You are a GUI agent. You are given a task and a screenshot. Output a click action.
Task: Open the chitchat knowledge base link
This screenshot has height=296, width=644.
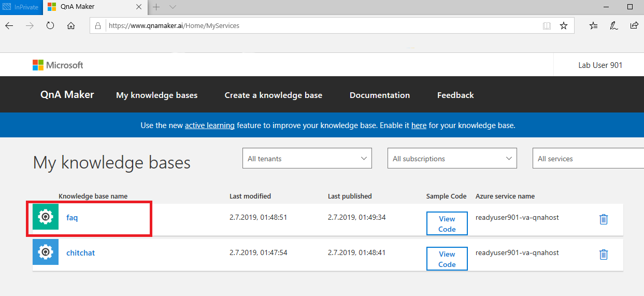[81, 252]
